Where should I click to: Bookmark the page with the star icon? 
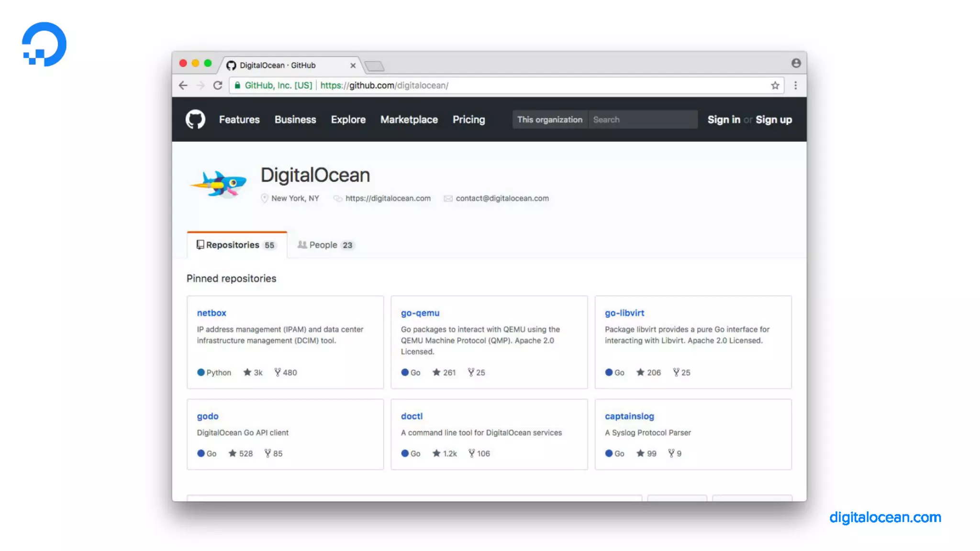775,86
